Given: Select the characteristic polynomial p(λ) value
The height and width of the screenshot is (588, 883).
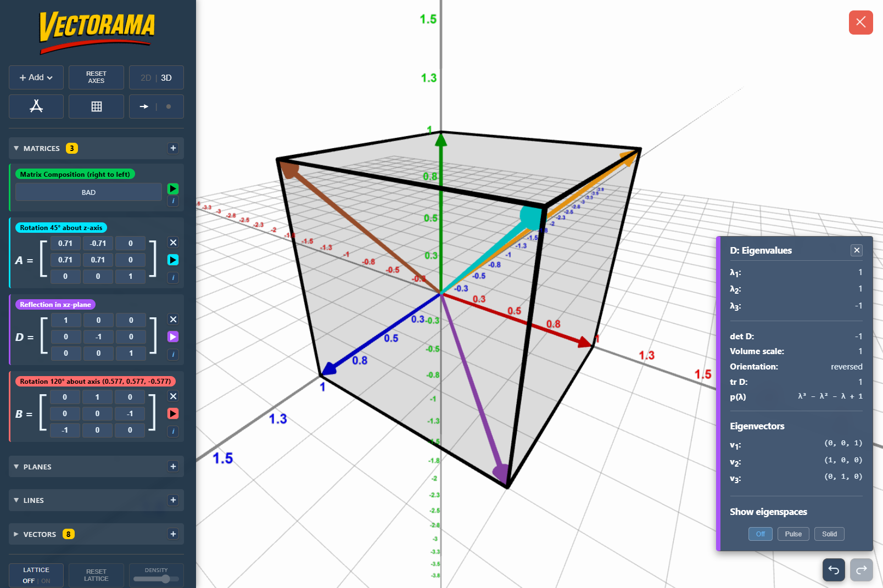Looking at the screenshot, I should point(830,396).
